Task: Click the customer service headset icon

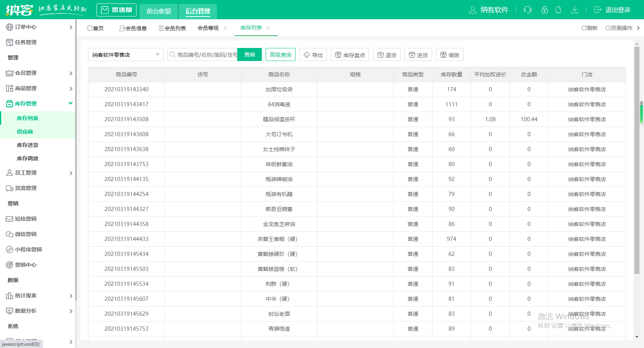Action: tap(527, 10)
